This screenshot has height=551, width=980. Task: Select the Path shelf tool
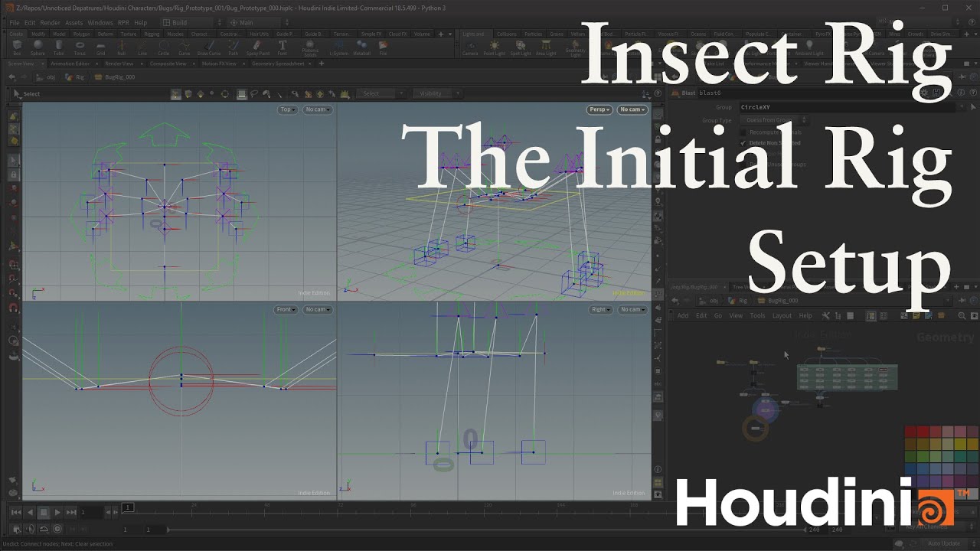point(233,48)
